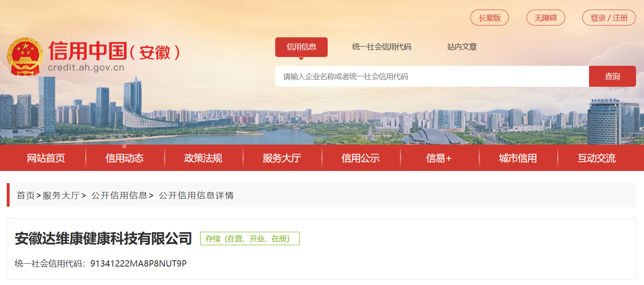
Task: Select the 信用信息 search tab
Action: [x=301, y=47]
